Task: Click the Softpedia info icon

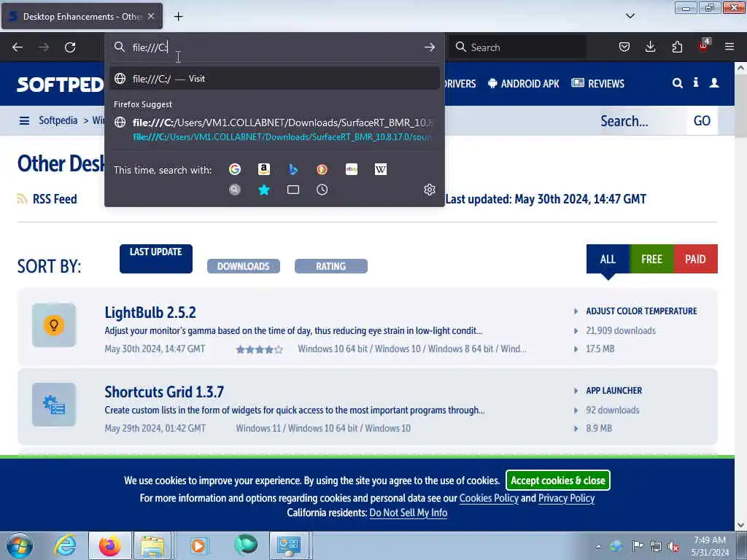Action: pos(695,83)
